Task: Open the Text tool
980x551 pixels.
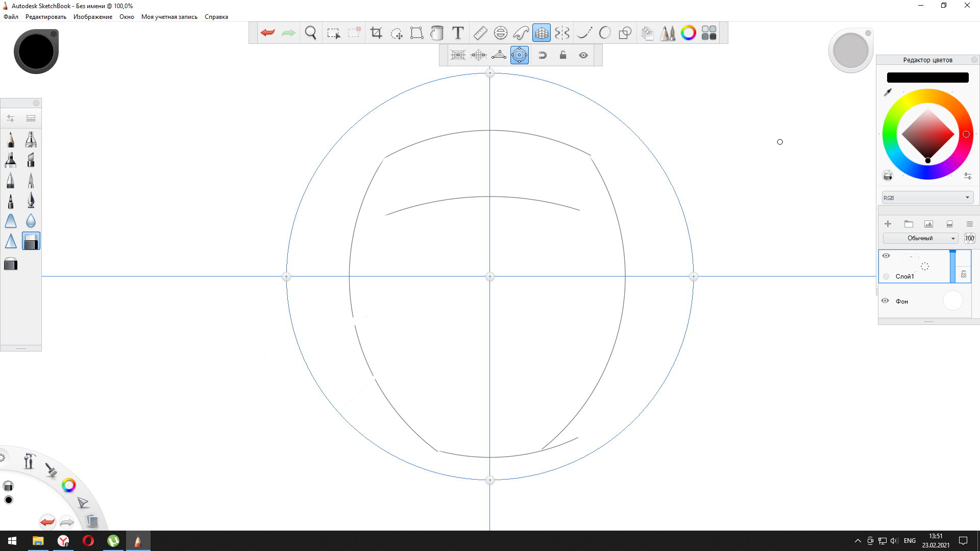Action: pos(458,33)
